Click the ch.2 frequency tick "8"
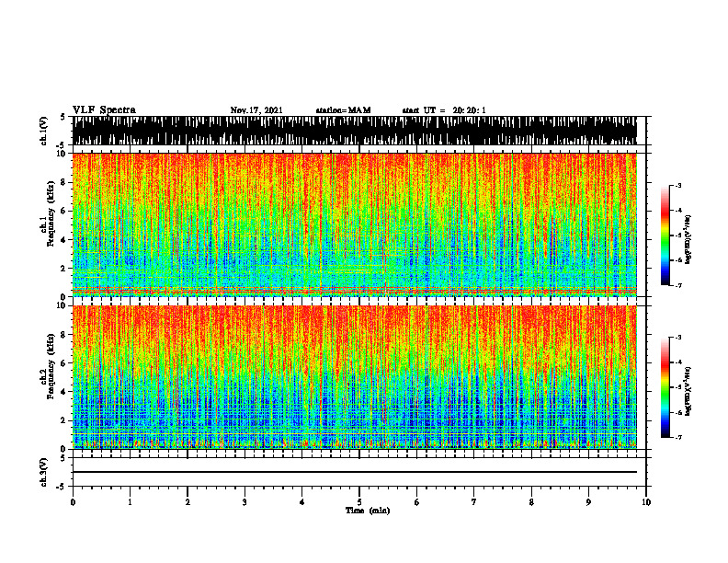Viewport: 728px width, 563px height. pos(64,335)
